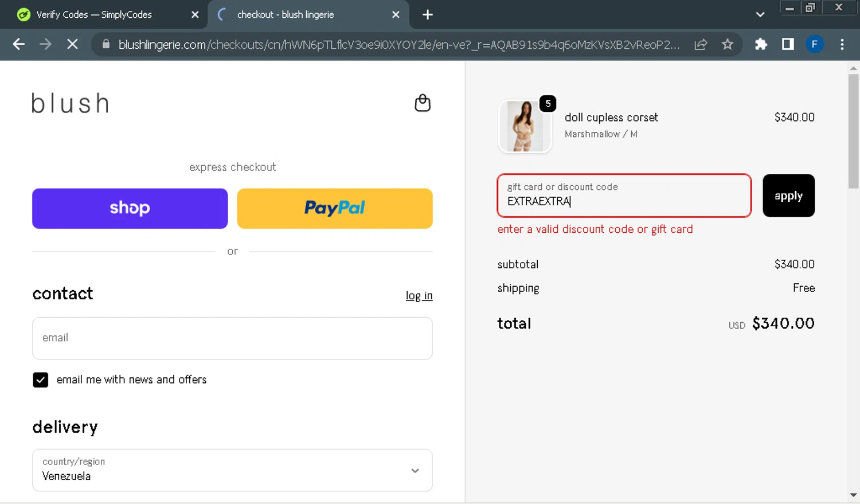
Task: Click the browser forward arrow
Action: click(45, 44)
